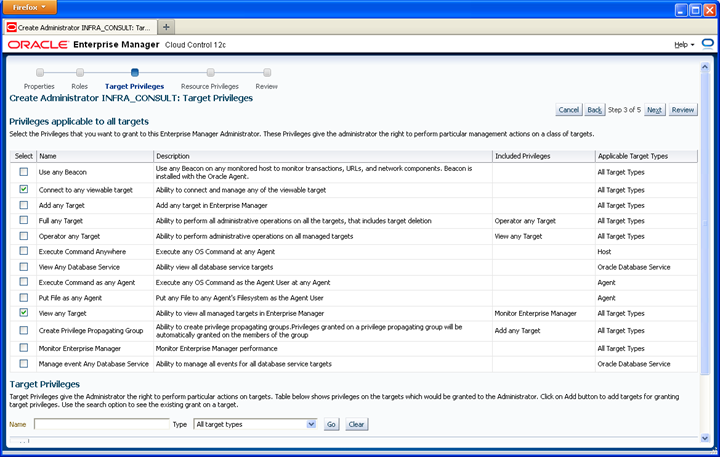
Task: Click 'Add any target in Enterprise Manager' description
Action: 211,205
